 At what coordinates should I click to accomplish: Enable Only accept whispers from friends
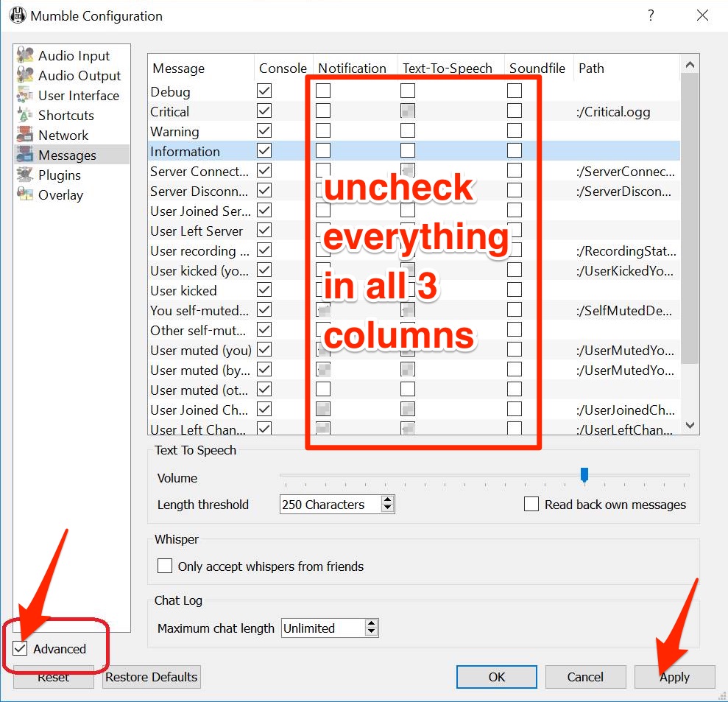(165, 566)
